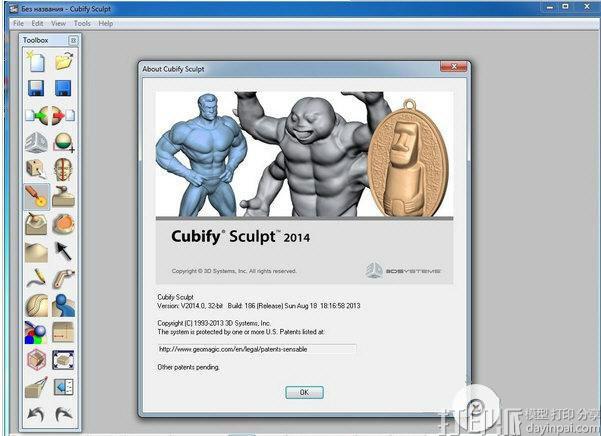Click the gray 3D cube print icon
601x436 pixels.
36,142
